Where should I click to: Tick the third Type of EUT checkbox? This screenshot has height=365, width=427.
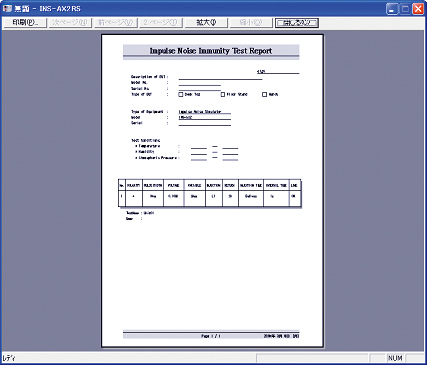(264, 95)
